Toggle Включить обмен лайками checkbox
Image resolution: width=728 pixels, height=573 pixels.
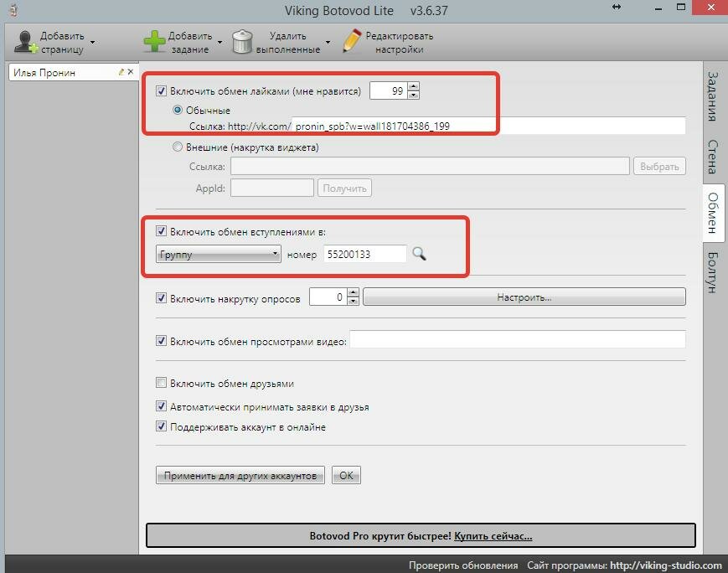(x=161, y=90)
